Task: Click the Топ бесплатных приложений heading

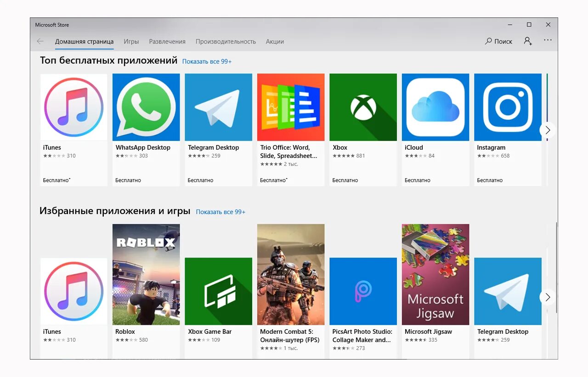Action: (x=108, y=61)
